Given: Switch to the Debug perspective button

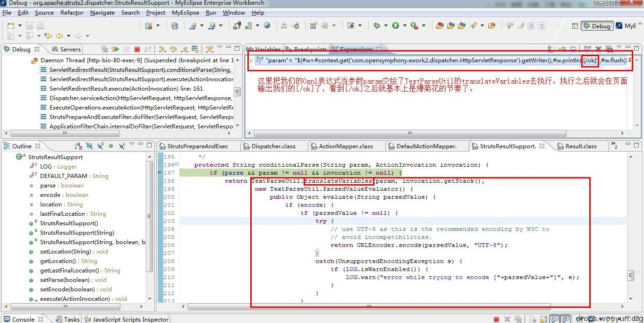Looking at the screenshot, I should 597,26.
